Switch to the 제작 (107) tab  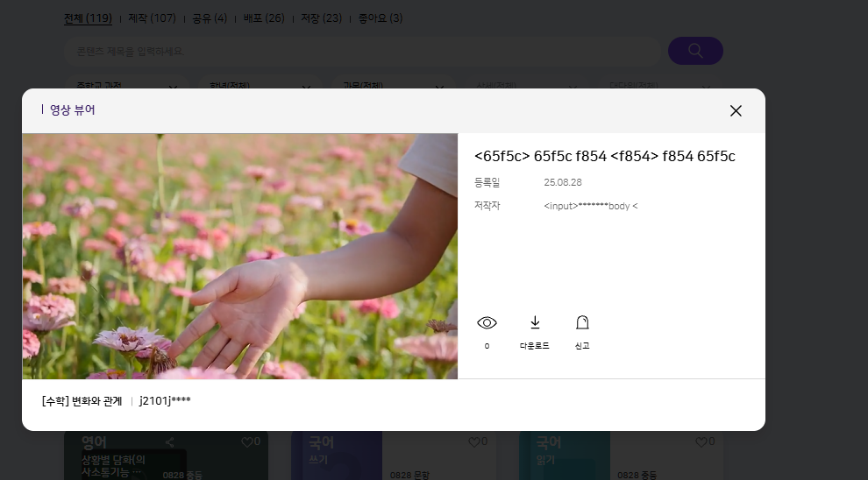[x=152, y=18]
